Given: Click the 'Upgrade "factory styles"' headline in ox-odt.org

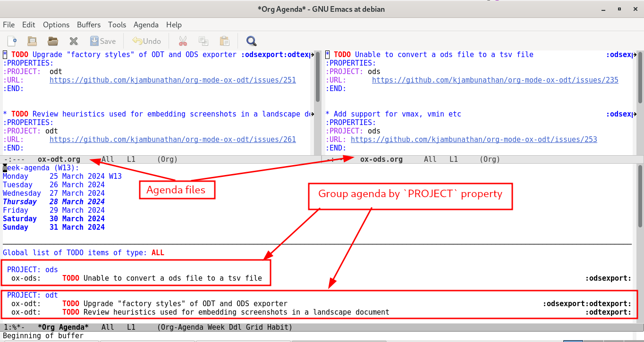Looking at the screenshot, I should (135, 55).
